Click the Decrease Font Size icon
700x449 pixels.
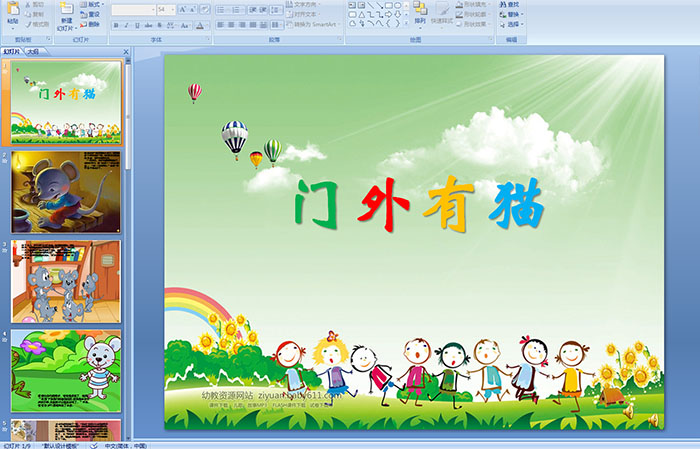tap(192, 9)
